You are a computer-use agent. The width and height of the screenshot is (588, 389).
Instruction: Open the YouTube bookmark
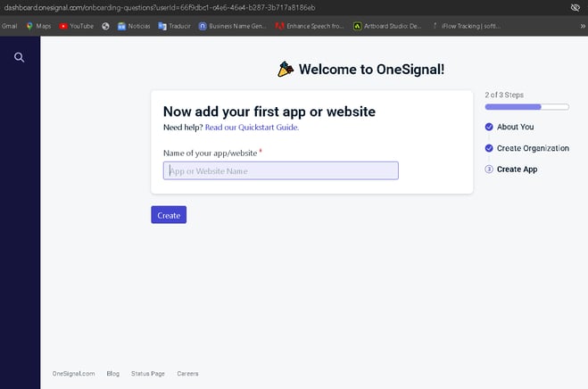tap(77, 26)
